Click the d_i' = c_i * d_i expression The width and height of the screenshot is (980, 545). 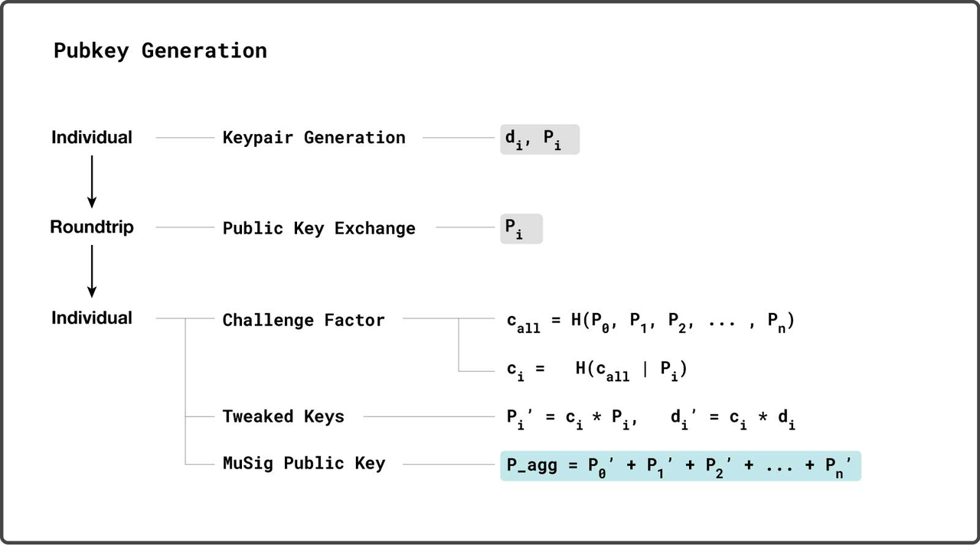coord(733,418)
